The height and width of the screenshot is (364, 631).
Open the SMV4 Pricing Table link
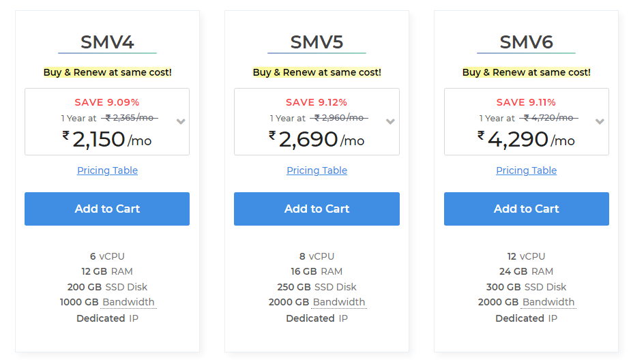coord(107,170)
